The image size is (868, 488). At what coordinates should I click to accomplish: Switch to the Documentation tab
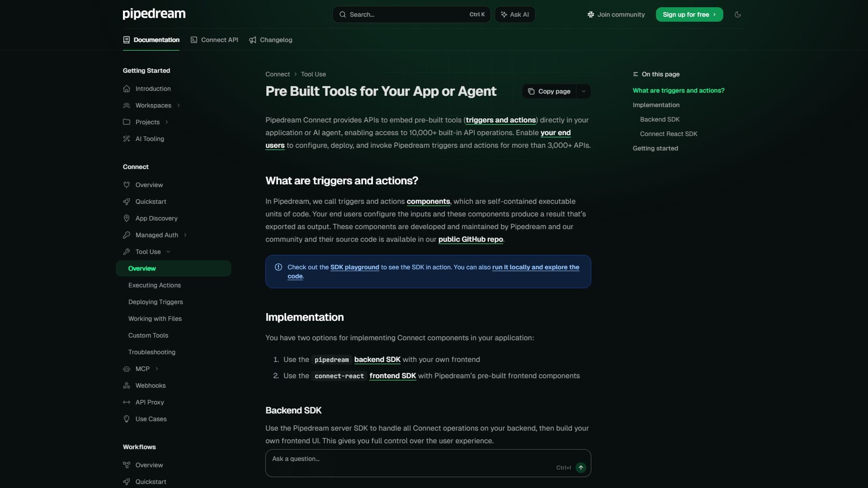151,40
